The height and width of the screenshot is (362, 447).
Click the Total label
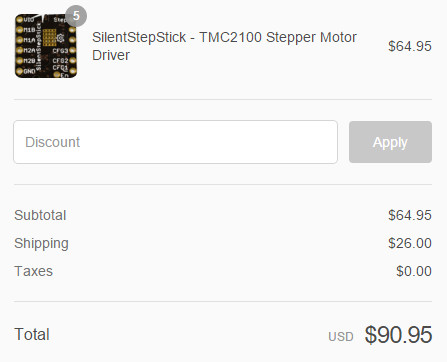(32, 334)
